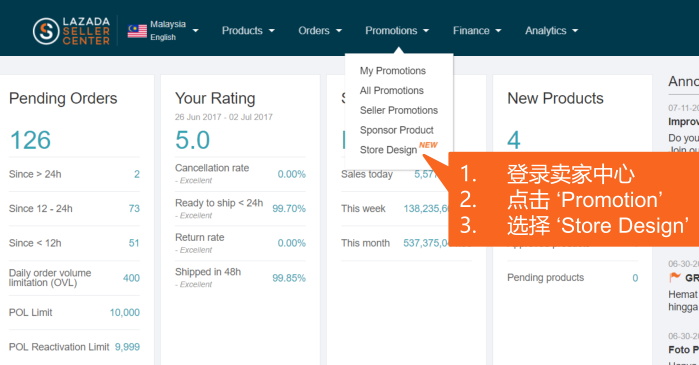The height and width of the screenshot is (365, 699).
Task: Click the orange flag announcement icon
Action: (675, 278)
